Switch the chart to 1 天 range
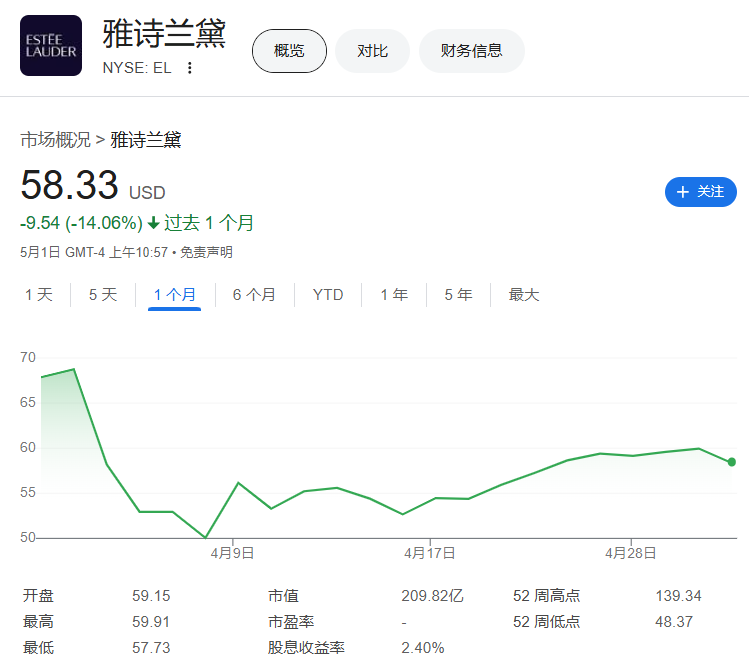Screen dimensions: 749x670 tap(39, 295)
